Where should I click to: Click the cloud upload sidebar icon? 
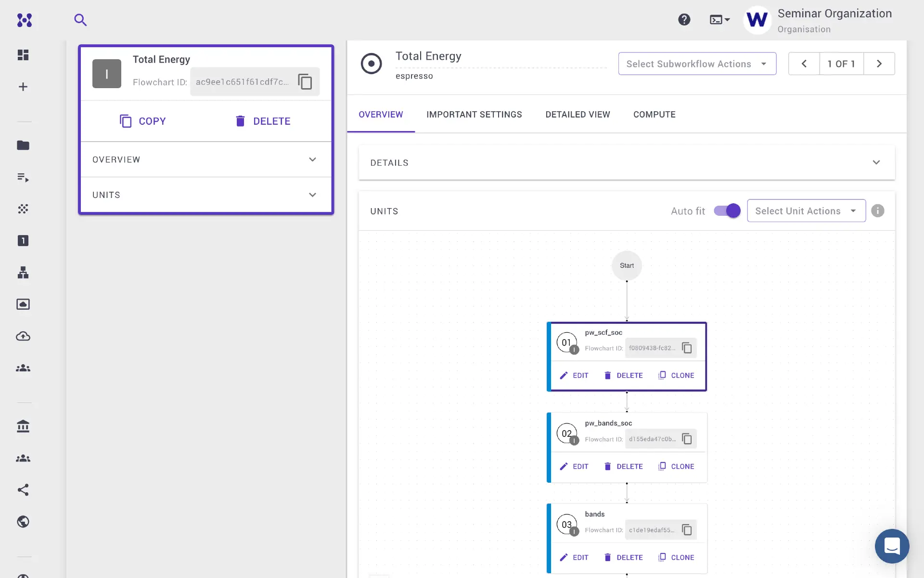pos(23,336)
